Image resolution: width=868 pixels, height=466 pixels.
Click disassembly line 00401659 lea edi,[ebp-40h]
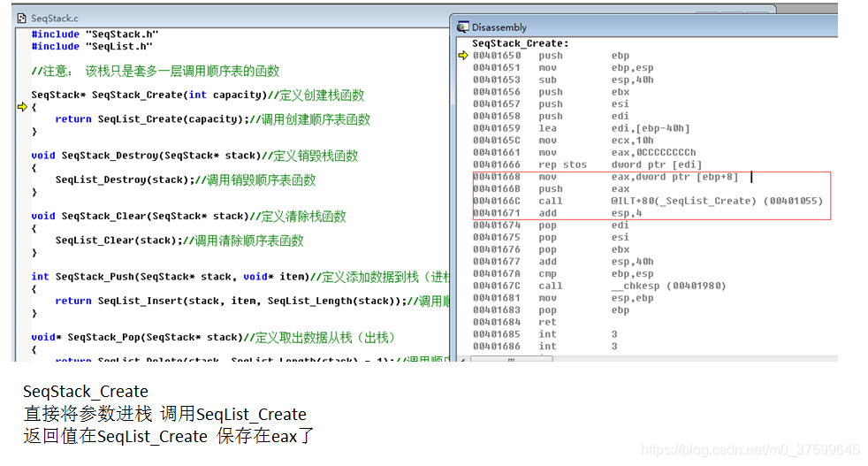[x=582, y=128]
